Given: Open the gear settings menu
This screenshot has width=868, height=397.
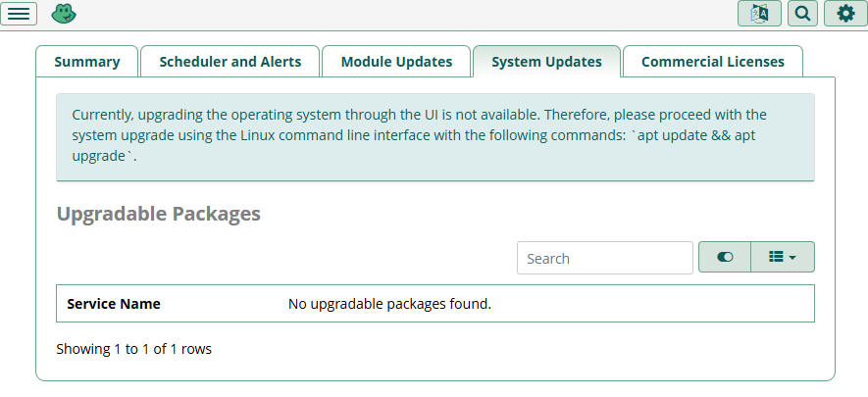Looking at the screenshot, I should coord(845,14).
